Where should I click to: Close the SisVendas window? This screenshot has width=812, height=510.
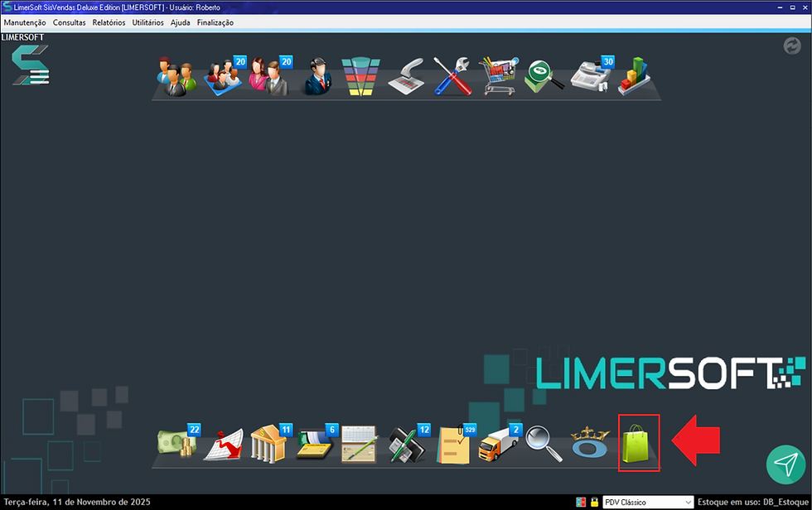click(x=805, y=7)
